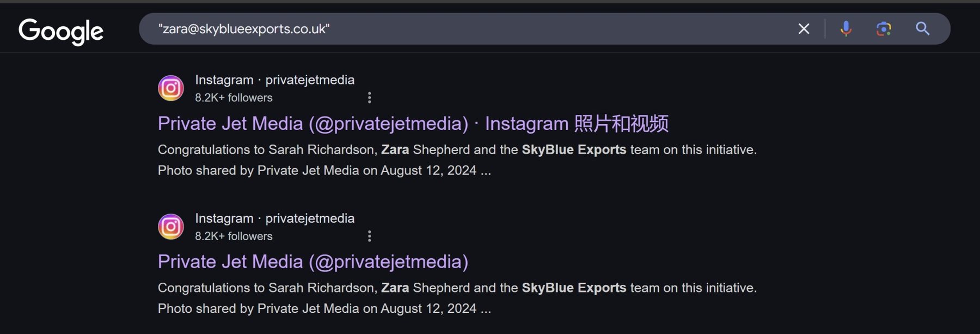
Task: Click second result's 'Instagram · privatejetmedia' source text
Action: (275, 218)
